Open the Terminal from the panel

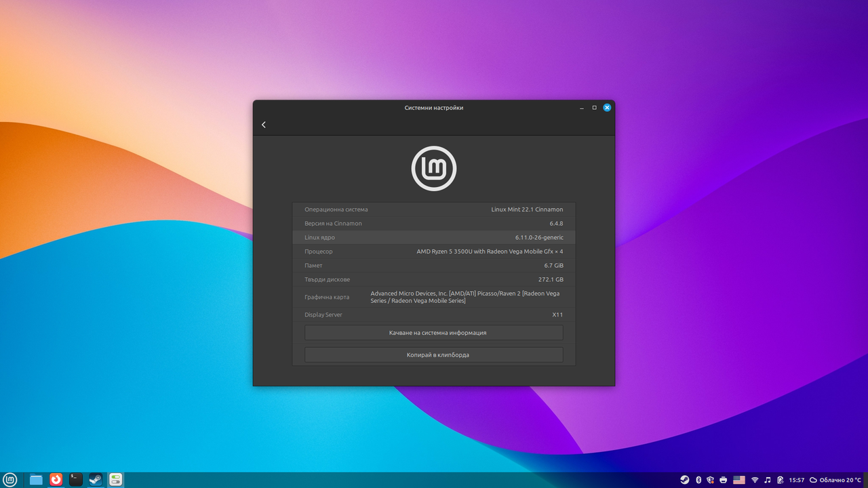point(76,480)
